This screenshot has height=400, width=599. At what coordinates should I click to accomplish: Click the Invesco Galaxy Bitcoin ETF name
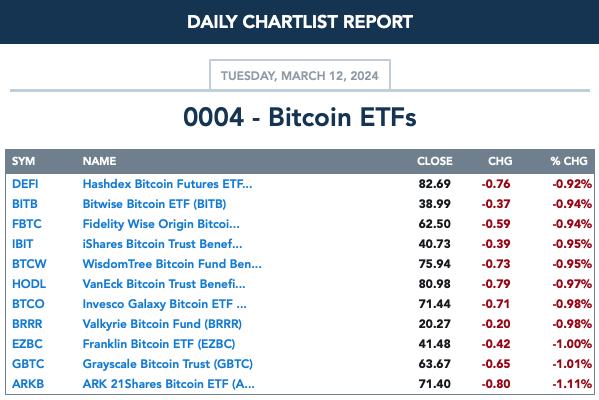pyautogui.click(x=165, y=304)
